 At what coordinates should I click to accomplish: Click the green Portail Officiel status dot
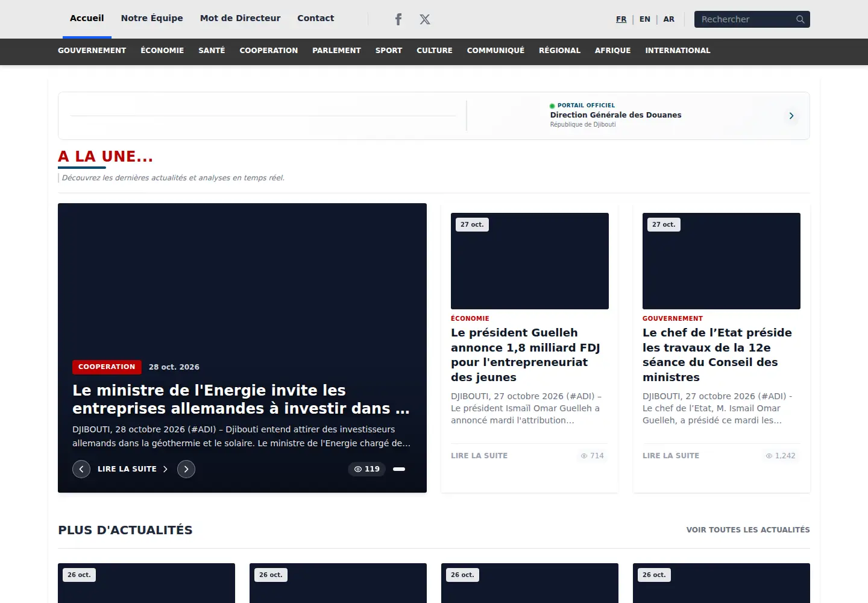552,106
